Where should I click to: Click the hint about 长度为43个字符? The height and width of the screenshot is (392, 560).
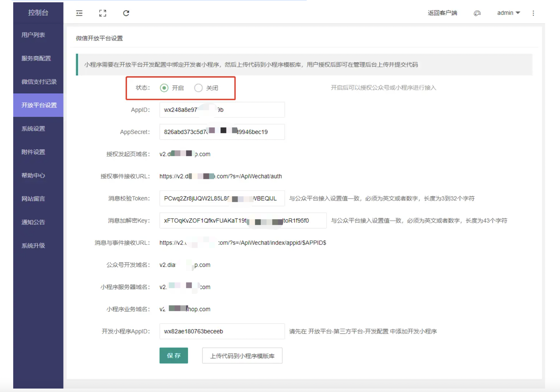click(419, 220)
